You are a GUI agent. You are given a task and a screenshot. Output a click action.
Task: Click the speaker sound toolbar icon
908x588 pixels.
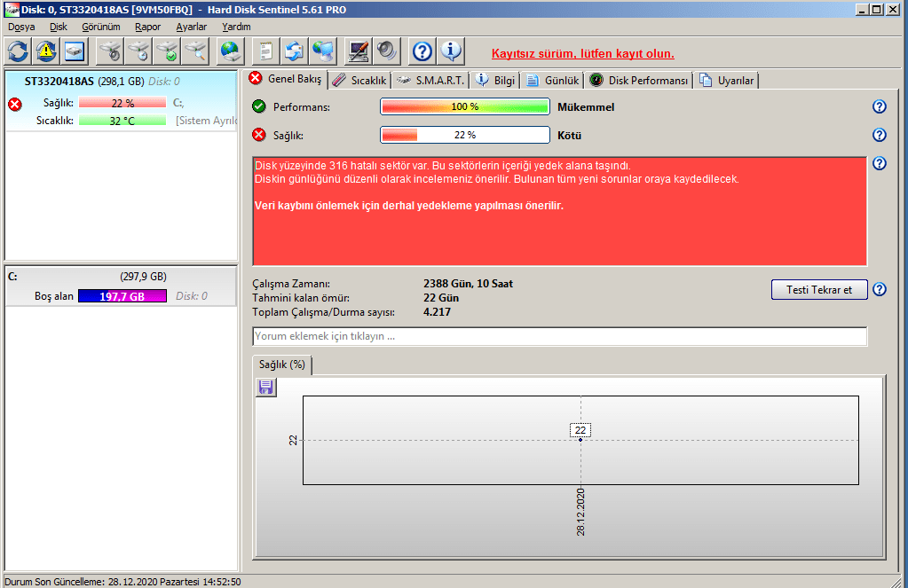(387, 51)
